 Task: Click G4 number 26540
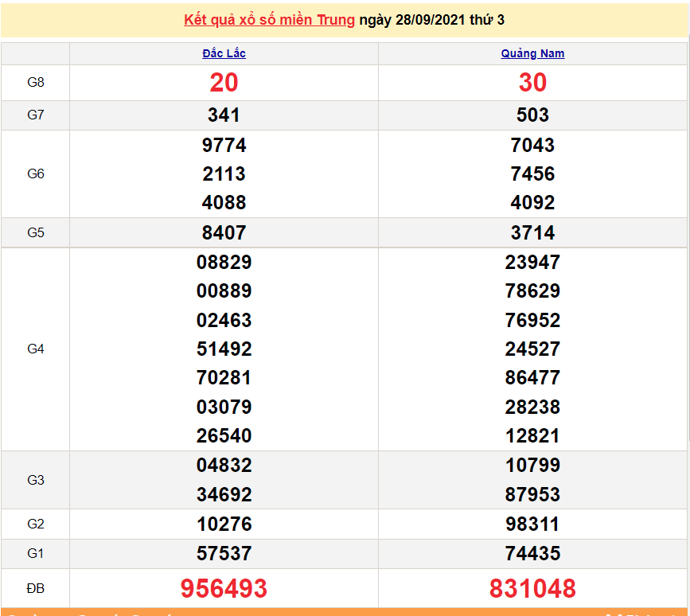pyautogui.click(x=224, y=436)
